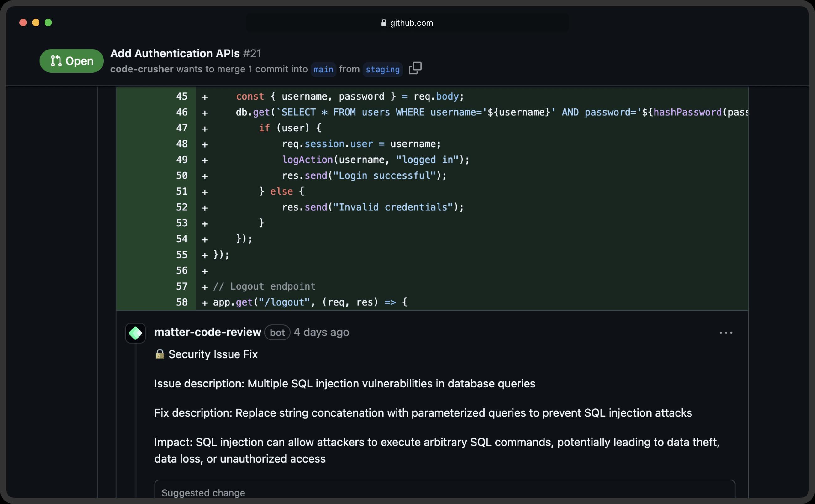This screenshot has width=815, height=504.
Task: Click the Add Authentication APIs title
Action: [x=175, y=53]
